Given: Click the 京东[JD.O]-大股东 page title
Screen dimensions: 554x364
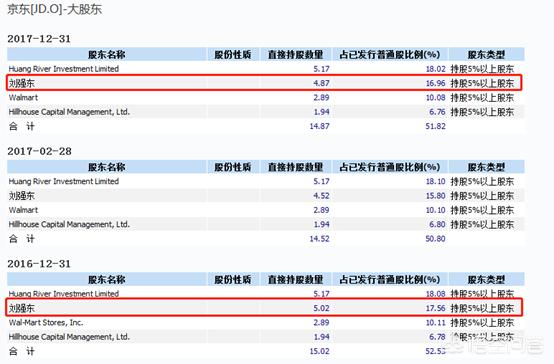Looking at the screenshot, I should coord(54,9).
